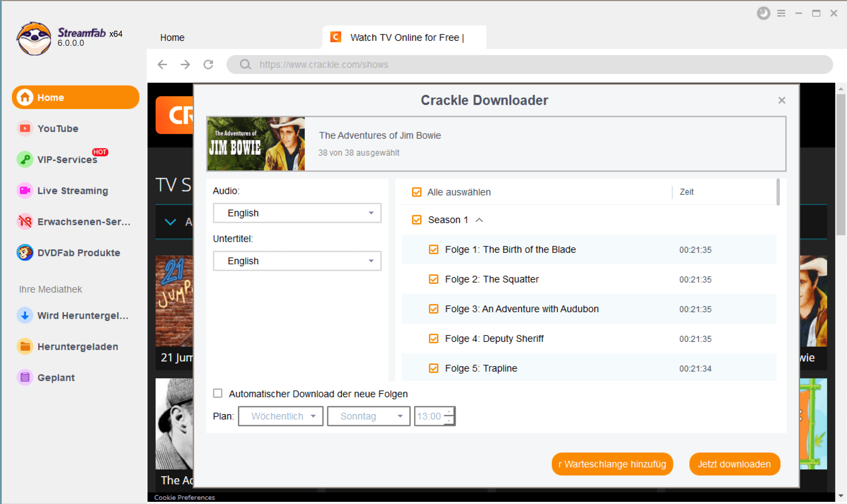847x504 pixels.
Task: Open the hamburger menu in title bar
Action: point(781,13)
